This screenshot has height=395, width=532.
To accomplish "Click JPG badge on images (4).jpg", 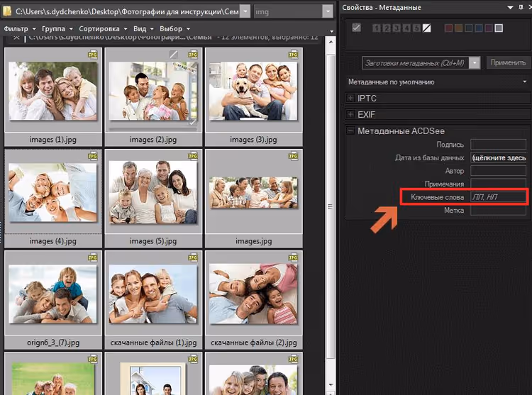I will [93, 156].
